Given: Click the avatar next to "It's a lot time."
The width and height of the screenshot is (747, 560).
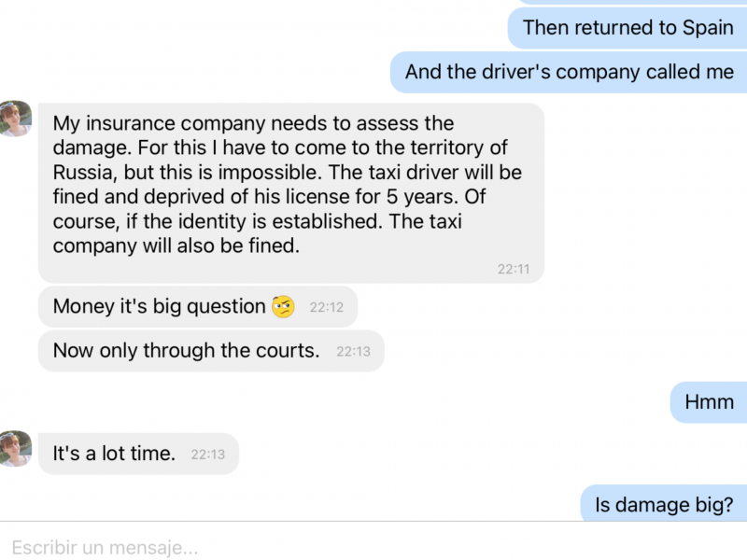Looking at the screenshot, I should (16, 449).
